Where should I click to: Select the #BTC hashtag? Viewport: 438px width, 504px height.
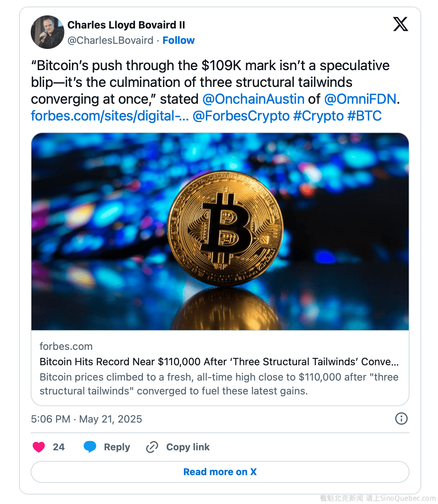tap(364, 116)
